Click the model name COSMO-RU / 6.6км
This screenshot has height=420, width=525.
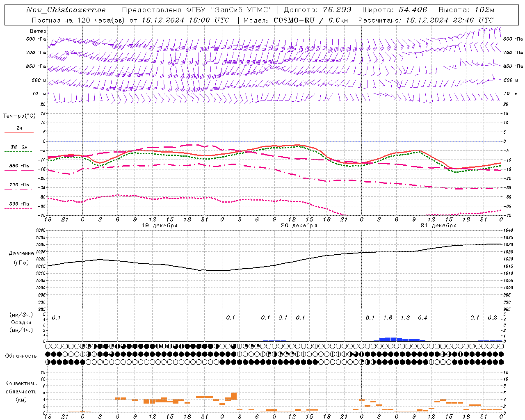click(x=311, y=20)
